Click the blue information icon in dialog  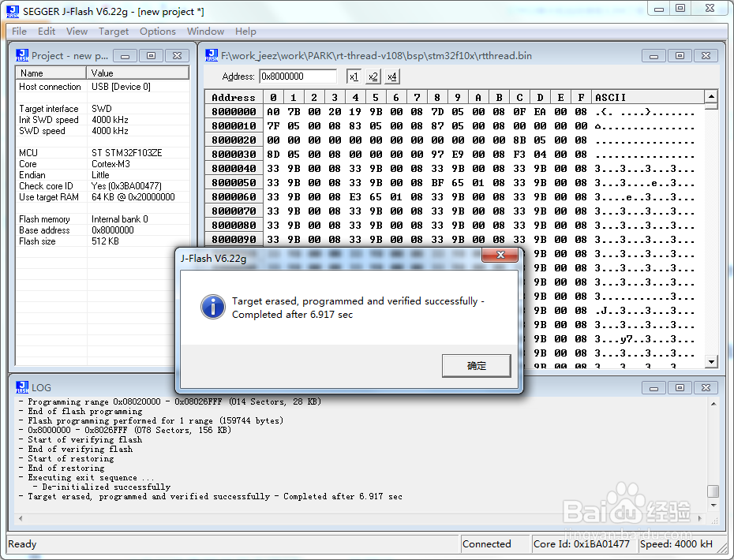coord(213,307)
